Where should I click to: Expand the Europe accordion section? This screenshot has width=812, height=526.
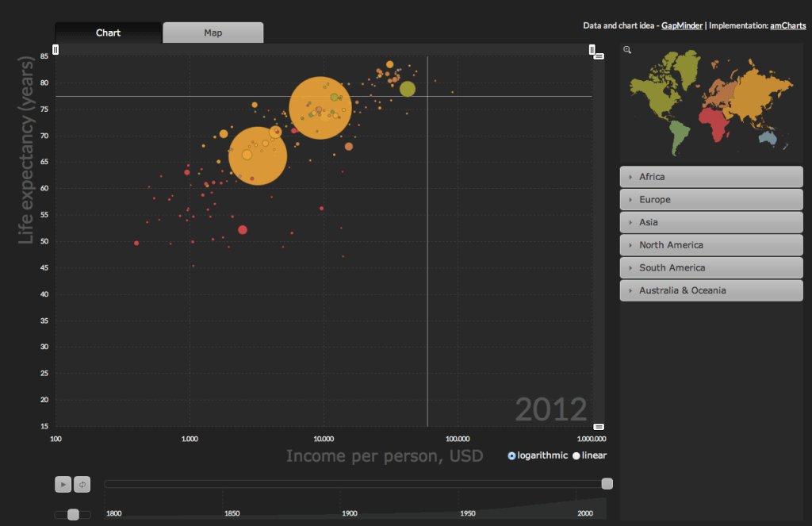pyautogui.click(x=711, y=200)
